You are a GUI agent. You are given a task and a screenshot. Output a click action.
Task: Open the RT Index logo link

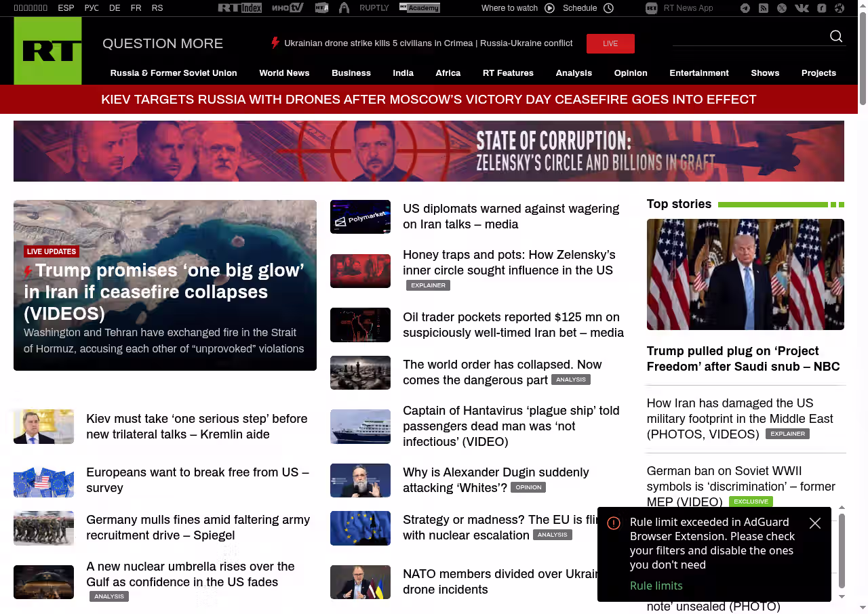[240, 8]
